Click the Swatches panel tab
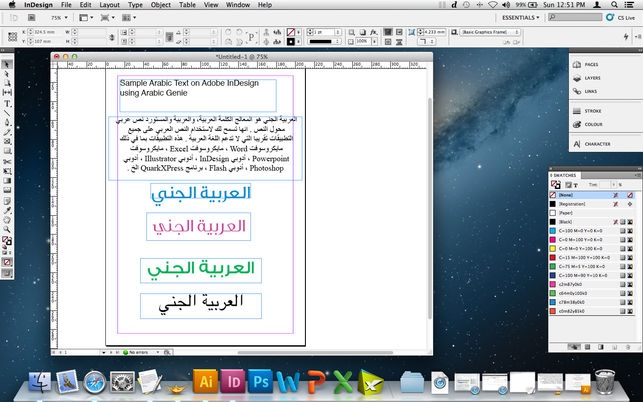This screenshot has width=643, height=402. [563, 175]
